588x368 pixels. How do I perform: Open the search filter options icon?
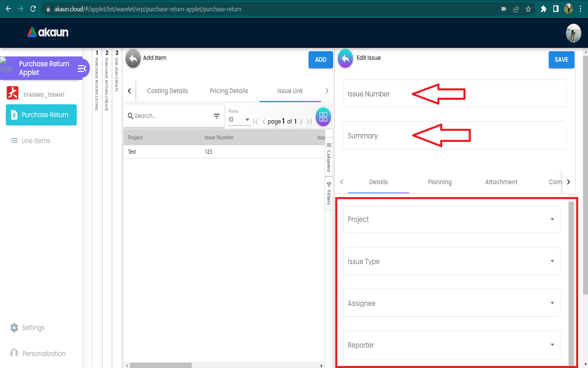pos(217,116)
